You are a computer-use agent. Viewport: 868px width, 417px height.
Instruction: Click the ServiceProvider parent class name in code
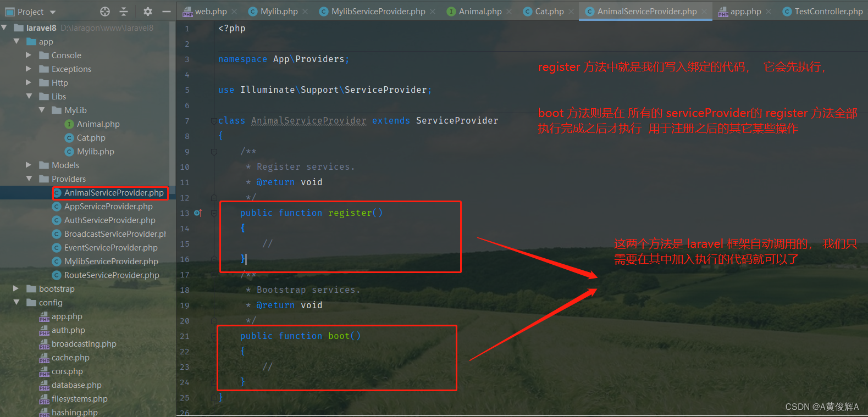tap(457, 121)
